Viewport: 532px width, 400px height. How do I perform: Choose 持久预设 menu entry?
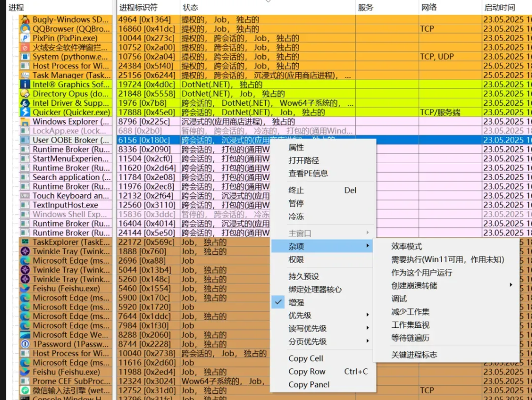click(x=323, y=276)
